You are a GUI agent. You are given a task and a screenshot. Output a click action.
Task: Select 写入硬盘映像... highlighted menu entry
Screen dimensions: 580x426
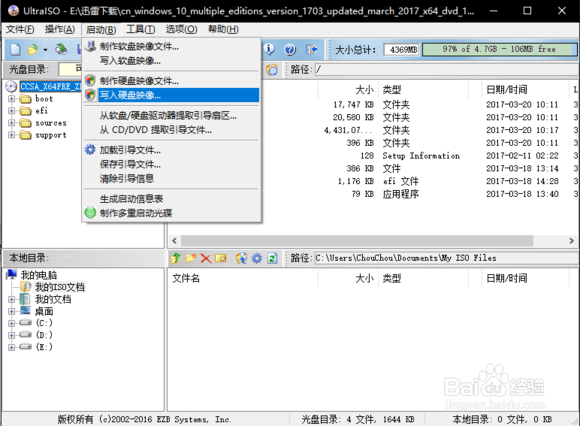[x=172, y=95]
